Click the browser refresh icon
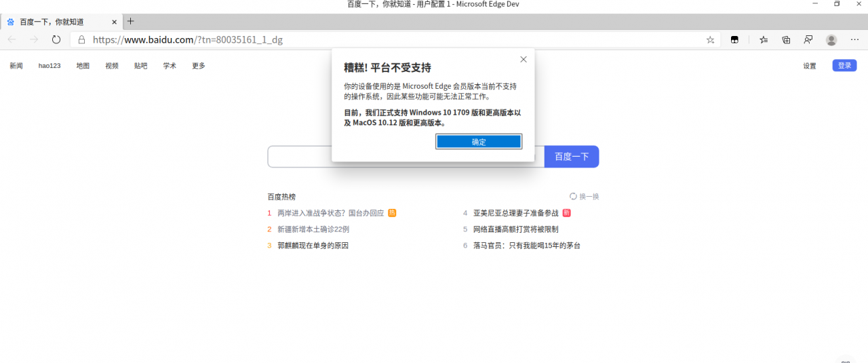Image resolution: width=868 pixels, height=363 pixels. [56, 39]
